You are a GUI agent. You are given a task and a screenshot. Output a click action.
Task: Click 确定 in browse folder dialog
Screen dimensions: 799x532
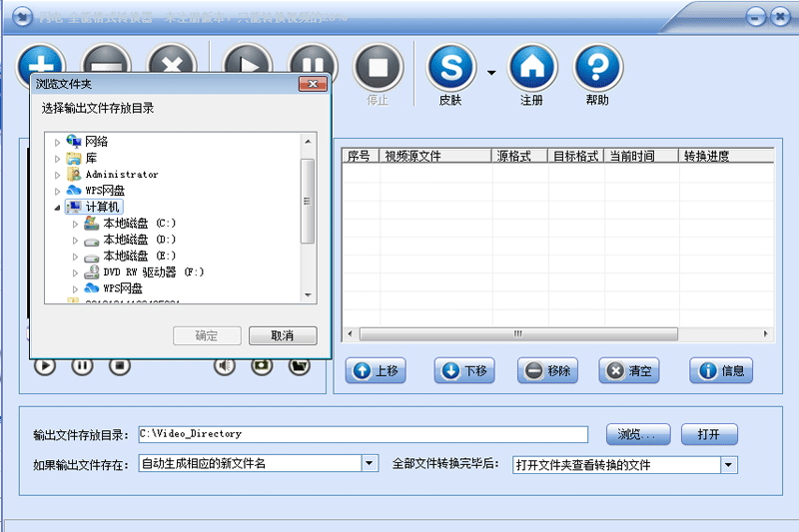[207, 335]
